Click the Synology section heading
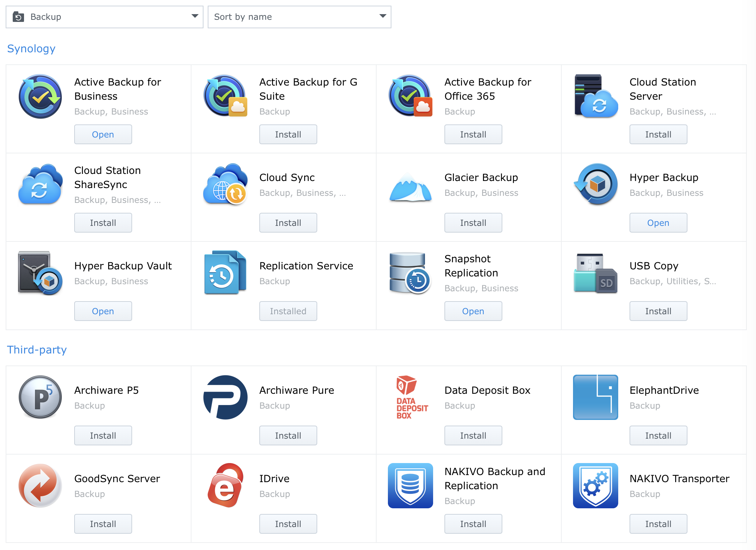 31,49
